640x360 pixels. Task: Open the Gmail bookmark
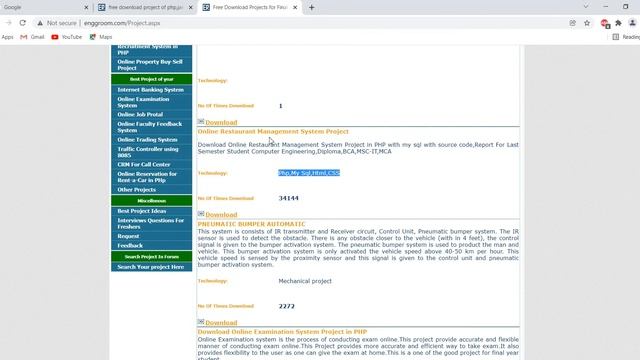click(x=32, y=37)
